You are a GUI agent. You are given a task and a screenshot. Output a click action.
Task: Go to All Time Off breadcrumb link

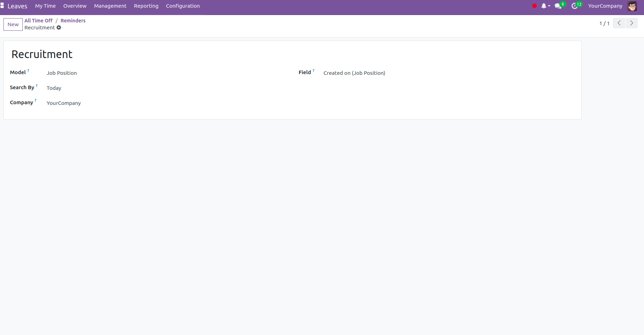point(38,21)
